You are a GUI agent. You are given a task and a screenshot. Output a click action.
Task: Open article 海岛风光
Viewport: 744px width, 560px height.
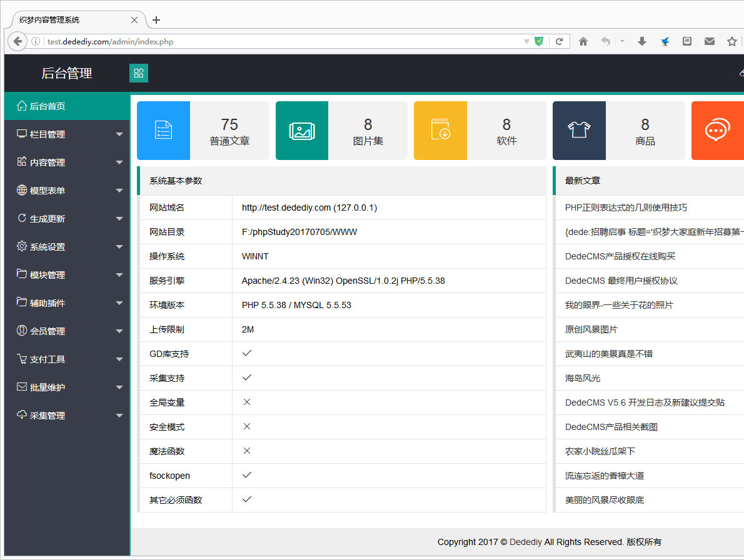click(x=583, y=378)
